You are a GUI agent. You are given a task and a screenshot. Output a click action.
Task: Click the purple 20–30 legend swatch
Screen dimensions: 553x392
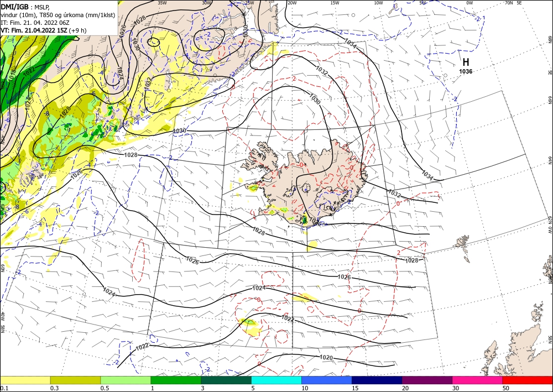pos(427,380)
